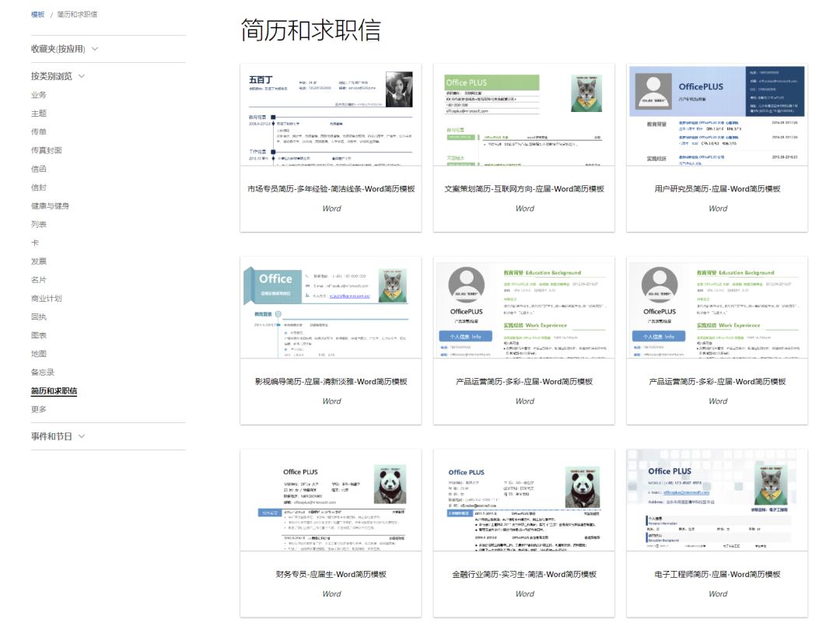Screen dimensions: 840x630
Task: Expand the 事件和节日 section
Action: coord(58,436)
